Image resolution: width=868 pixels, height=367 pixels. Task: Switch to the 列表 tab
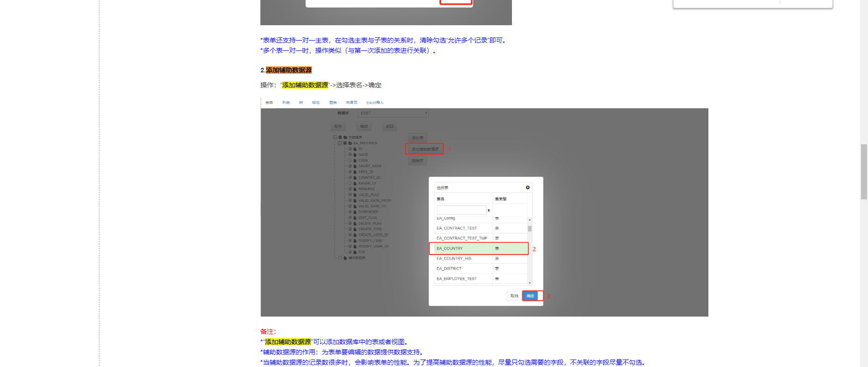point(286,103)
